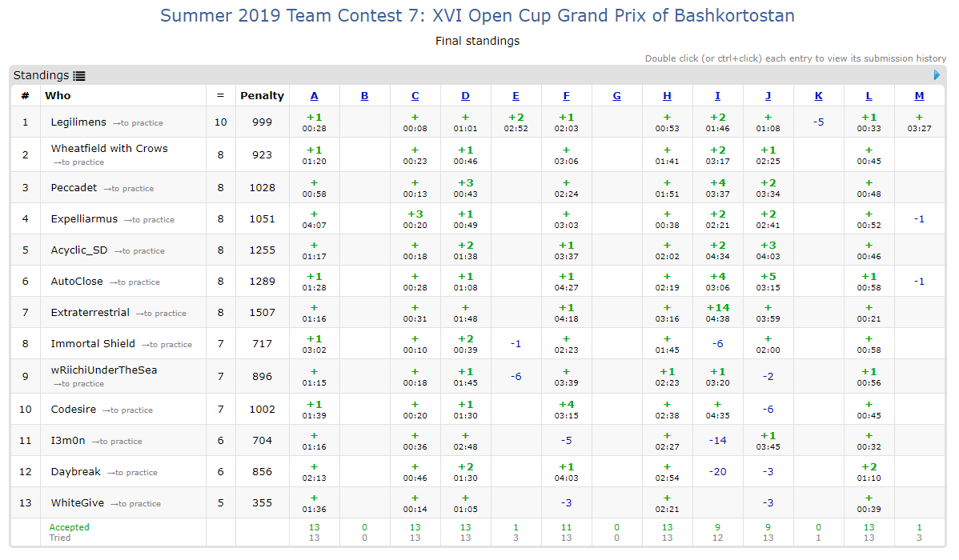Click Daybreak's -20 entry for problem I
Image resolution: width=959 pixels, height=560 pixels.
(717, 471)
